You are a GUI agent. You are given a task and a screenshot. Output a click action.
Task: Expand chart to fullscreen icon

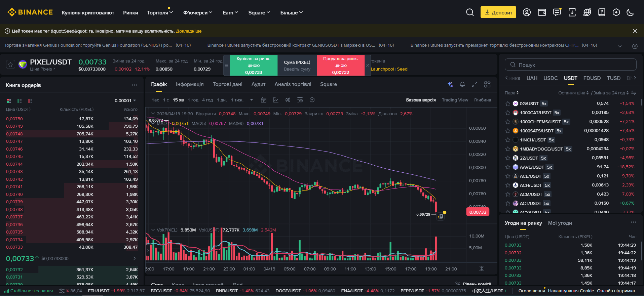click(x=475, y=84)
